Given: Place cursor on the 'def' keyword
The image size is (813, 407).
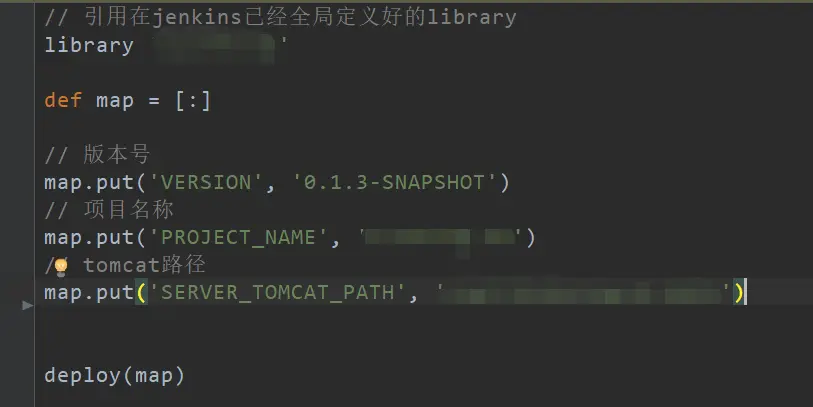Looking at the screenshot, I should (63, 100).
